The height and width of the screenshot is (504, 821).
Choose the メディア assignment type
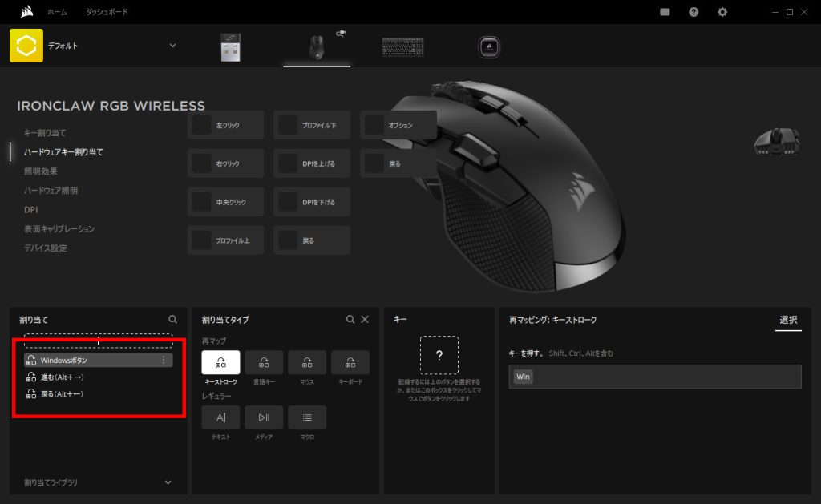pyautogui.click(x=264, y=417)
